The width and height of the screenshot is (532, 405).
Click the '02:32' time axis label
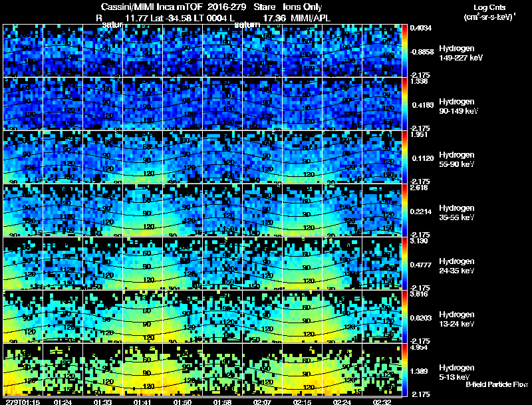pyautogui.click(x=382, y=402)
